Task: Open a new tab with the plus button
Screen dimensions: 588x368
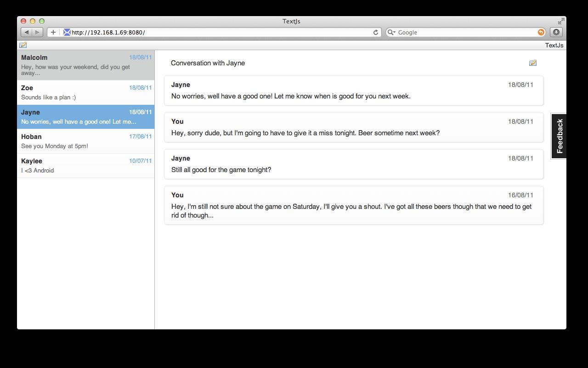Action: pyautogui.click(x=53, y=32)
